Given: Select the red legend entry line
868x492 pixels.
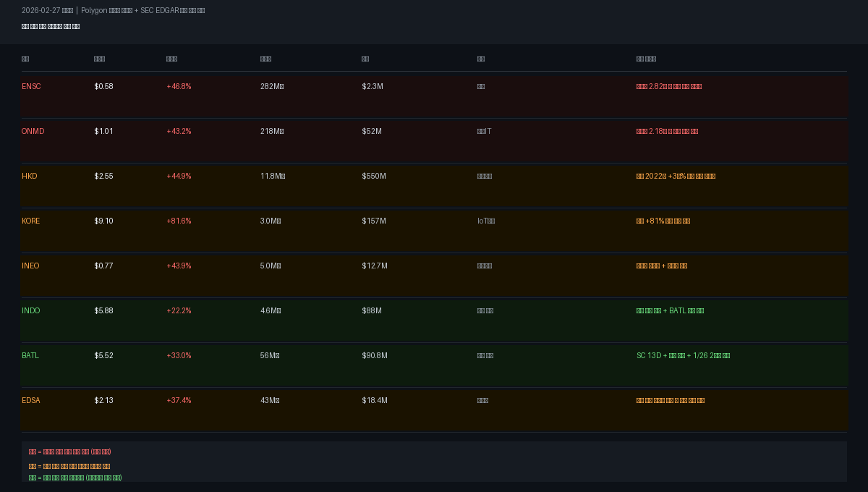Looking at the screenshot, I should coord(70,451).
